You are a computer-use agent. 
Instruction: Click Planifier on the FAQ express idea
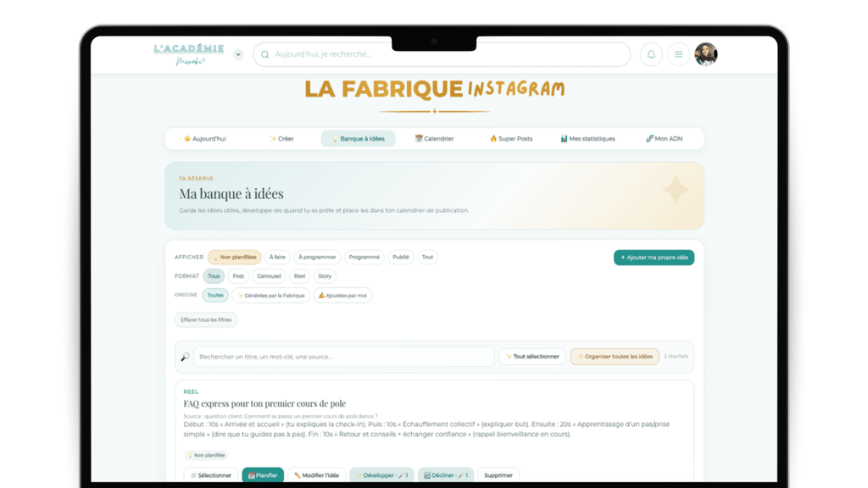[x=263, y=475]
